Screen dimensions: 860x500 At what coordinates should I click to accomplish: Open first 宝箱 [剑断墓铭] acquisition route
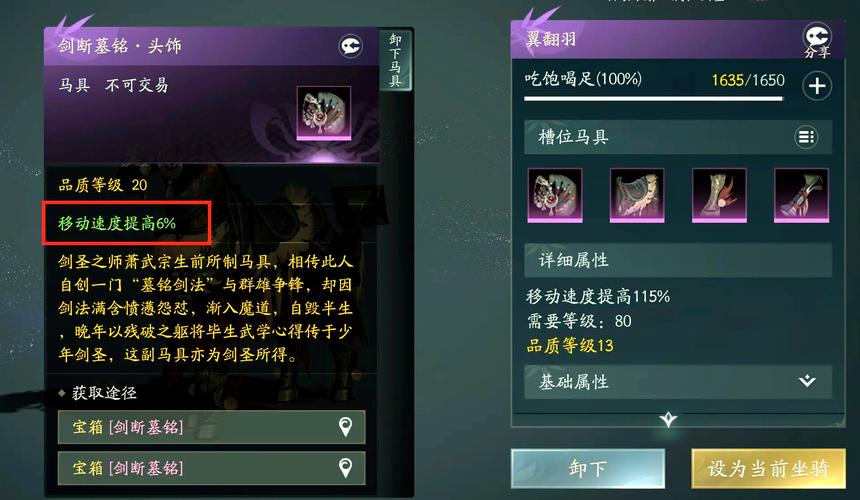211,427
